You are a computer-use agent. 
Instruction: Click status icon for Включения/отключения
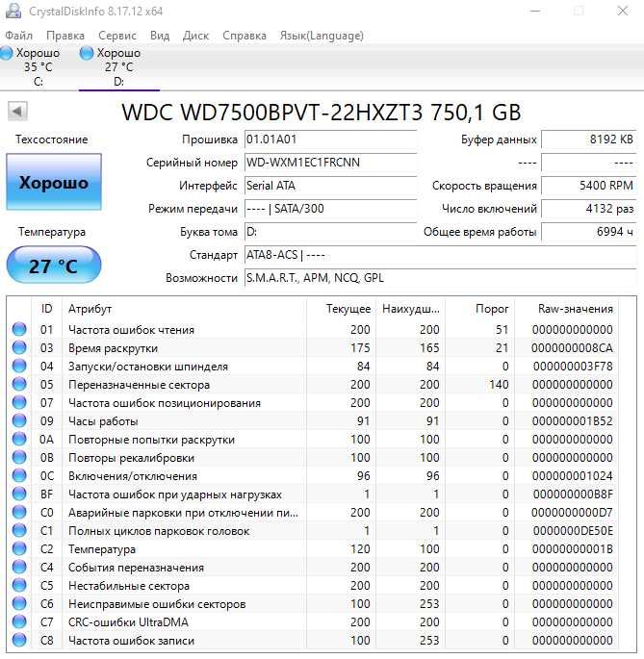(19, 475)
